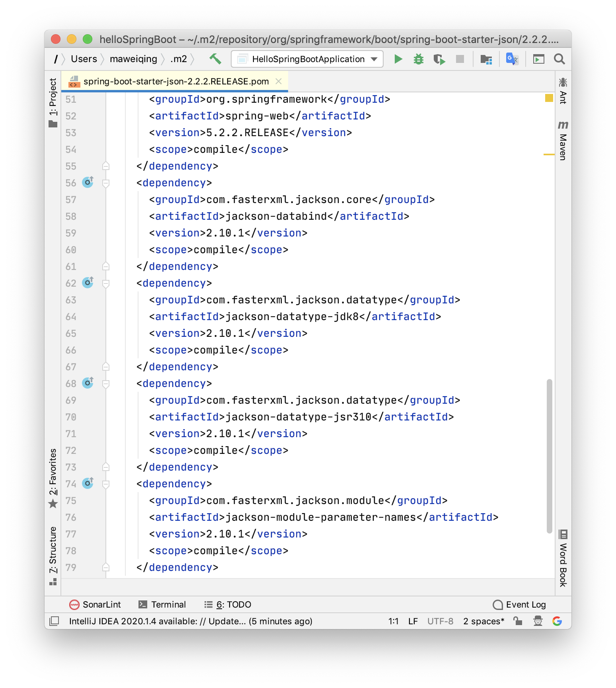
Task: Open the Maven side panel tab
Action: pyautogui.click(x=563, y=141)
